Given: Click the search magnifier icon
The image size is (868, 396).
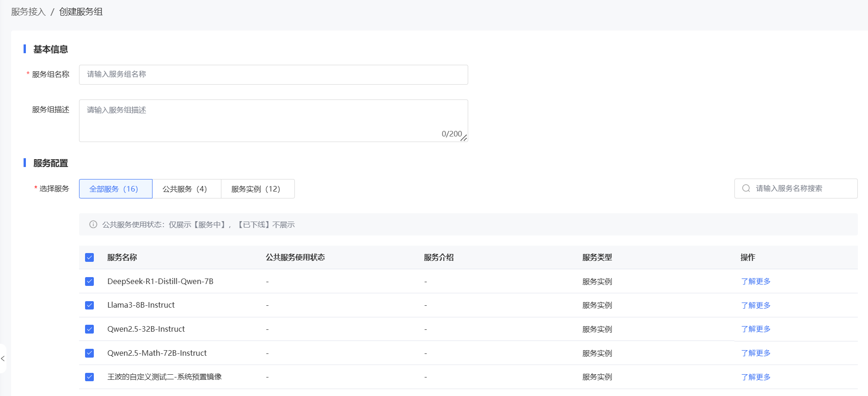Looking at the screenshot, I should point(746,188).
